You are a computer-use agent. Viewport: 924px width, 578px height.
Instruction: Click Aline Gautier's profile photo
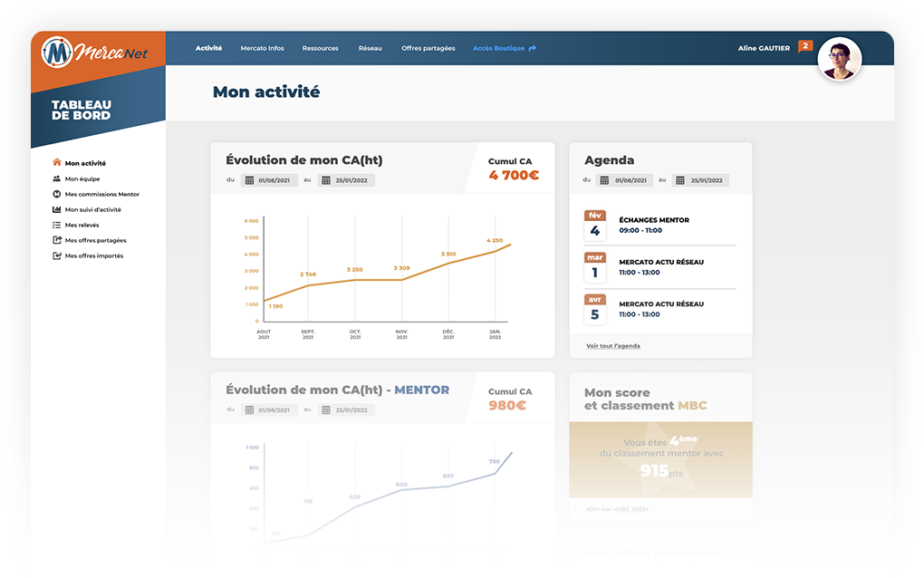pos(841,58)
